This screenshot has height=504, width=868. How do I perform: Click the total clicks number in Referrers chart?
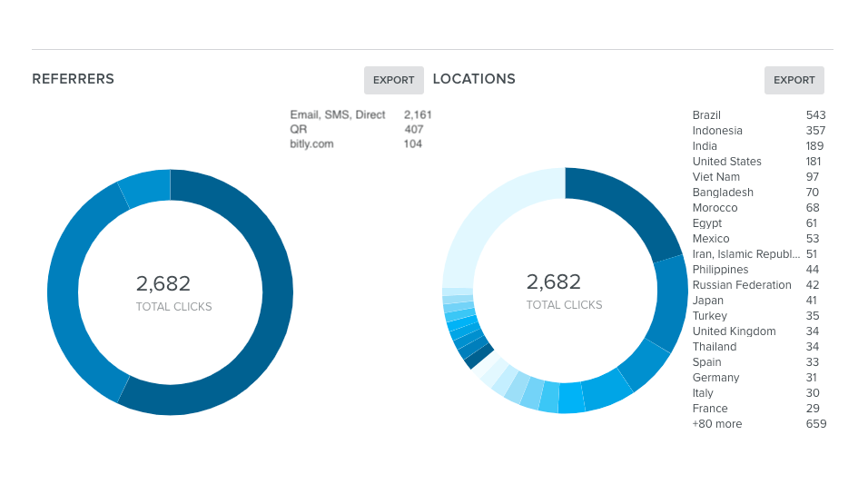[163, 283]
